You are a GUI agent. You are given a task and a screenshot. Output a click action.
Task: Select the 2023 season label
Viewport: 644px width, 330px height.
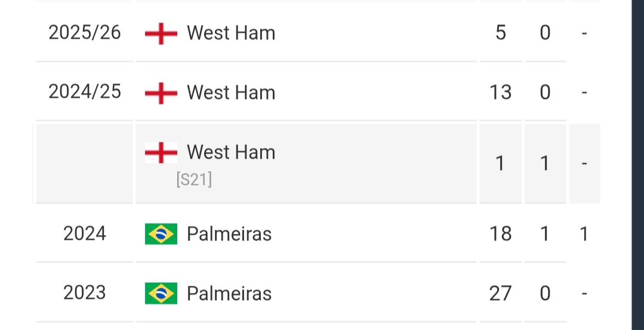85,293
